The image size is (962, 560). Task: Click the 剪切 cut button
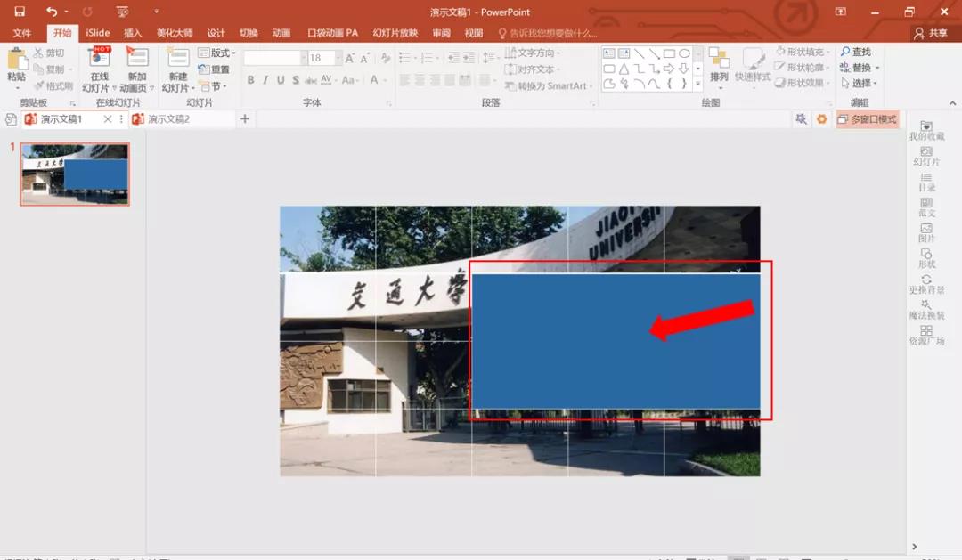tap(49, 53)
